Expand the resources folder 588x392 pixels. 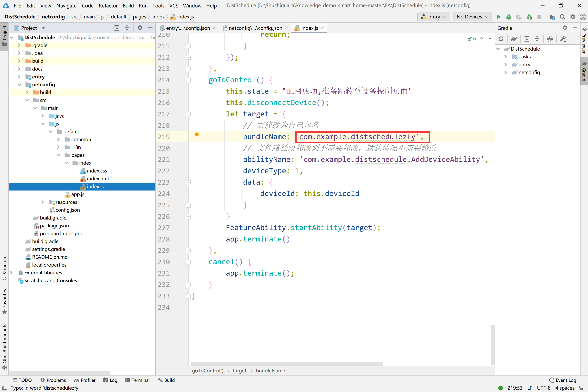(x=43, y=202)
